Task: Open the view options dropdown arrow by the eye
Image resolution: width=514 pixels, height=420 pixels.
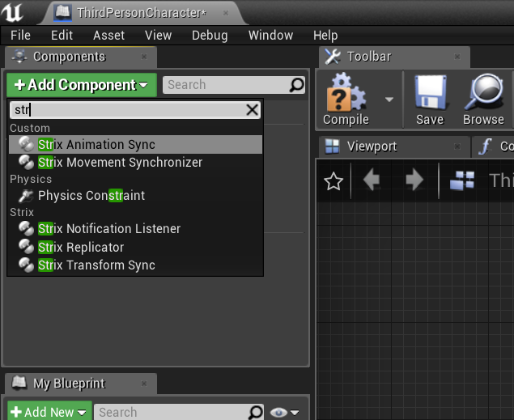Action: (295, 413)
